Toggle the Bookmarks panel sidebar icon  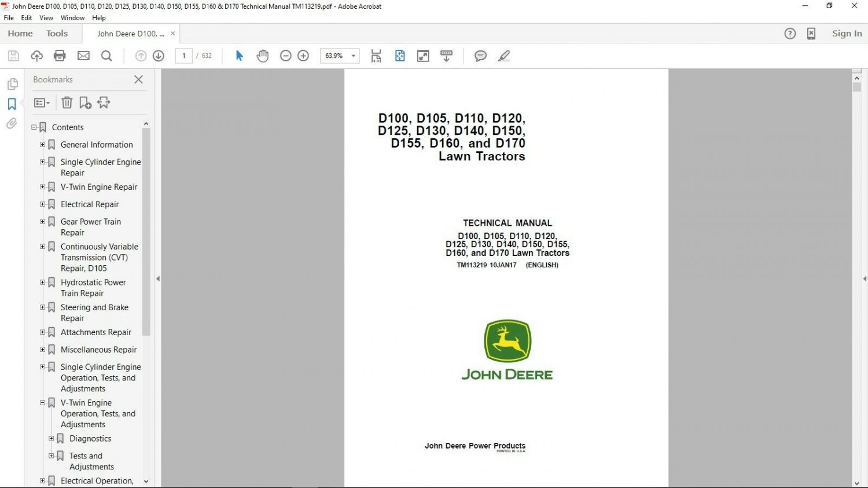click(12, 104)
